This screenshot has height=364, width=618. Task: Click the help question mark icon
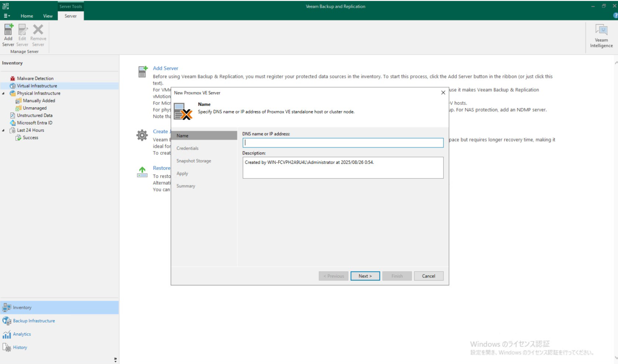615,16
